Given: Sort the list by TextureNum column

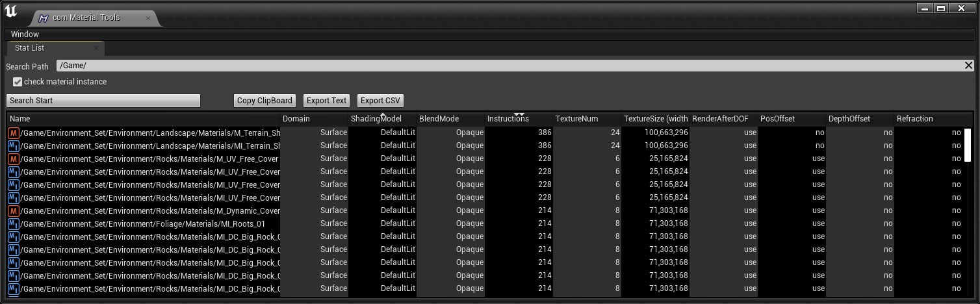Looking at the screenshot, I should 577,119.
